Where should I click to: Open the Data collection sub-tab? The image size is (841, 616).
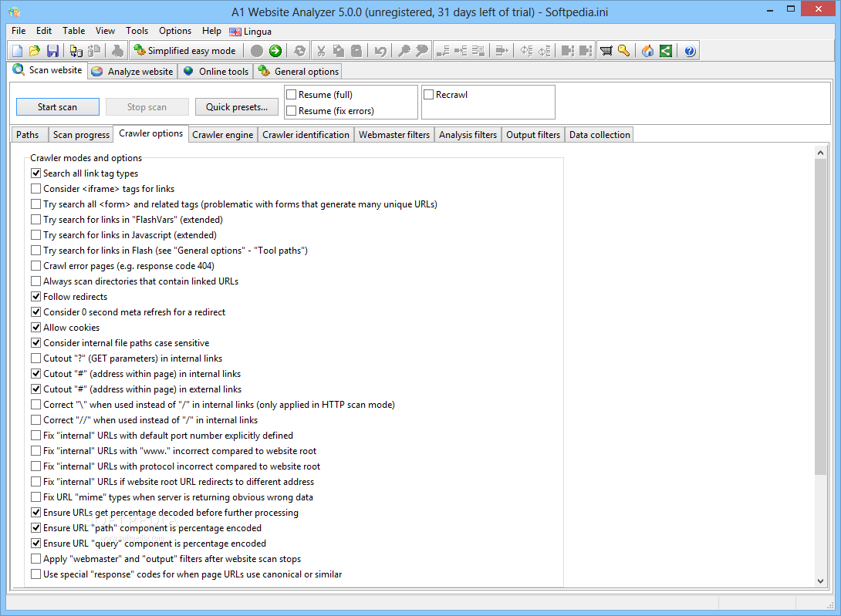tap(600, 135)
